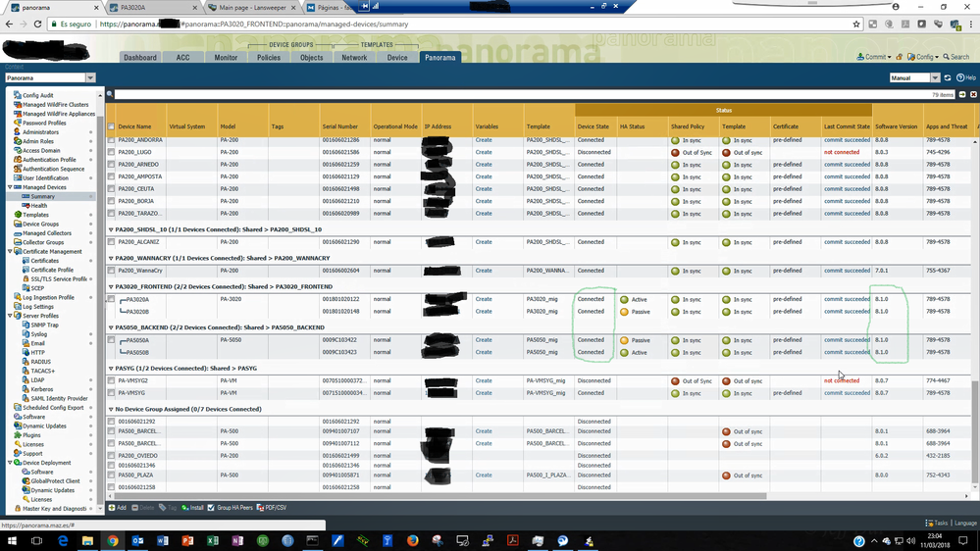This screenshot has width=980, height=551.
Task: Switch to the Objects tab
Action: 311,58
